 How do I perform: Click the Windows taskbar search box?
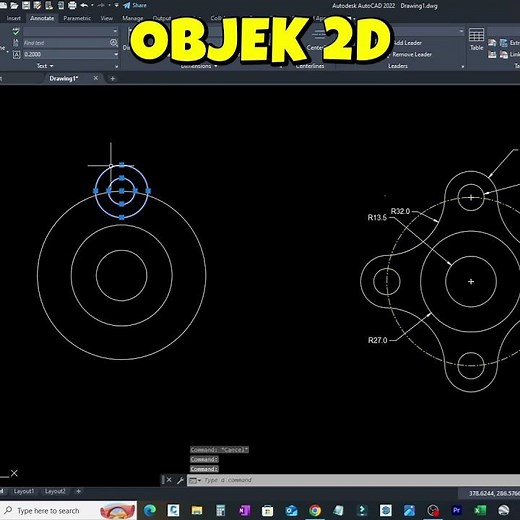coord(68,510)
